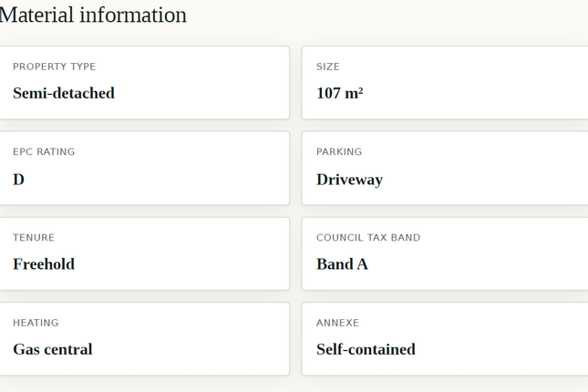
Task: Select the Tenure card
Action: pos(144,253)
